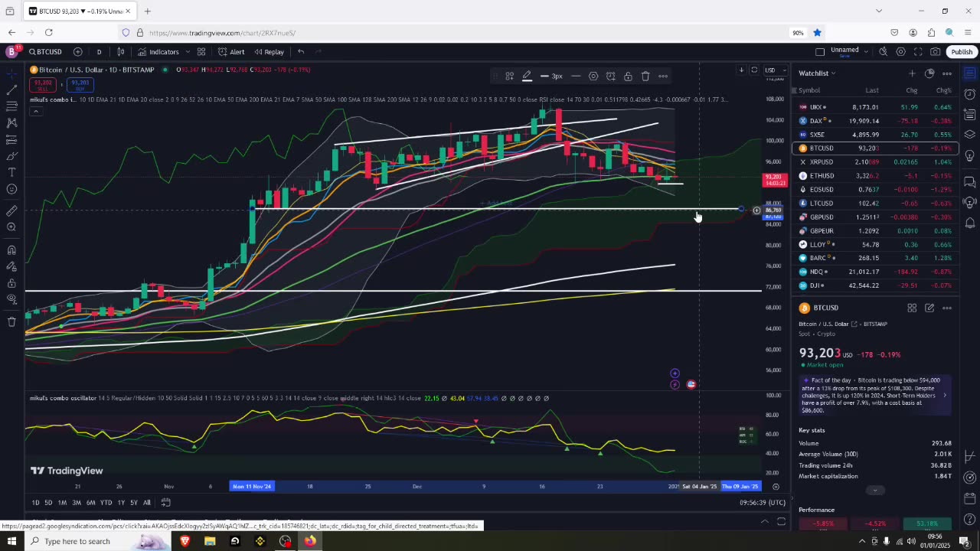This screenshot has height=551, width=980.
Task: Open the Alerts panel clock icon
Action: click(x=969, y=93)
